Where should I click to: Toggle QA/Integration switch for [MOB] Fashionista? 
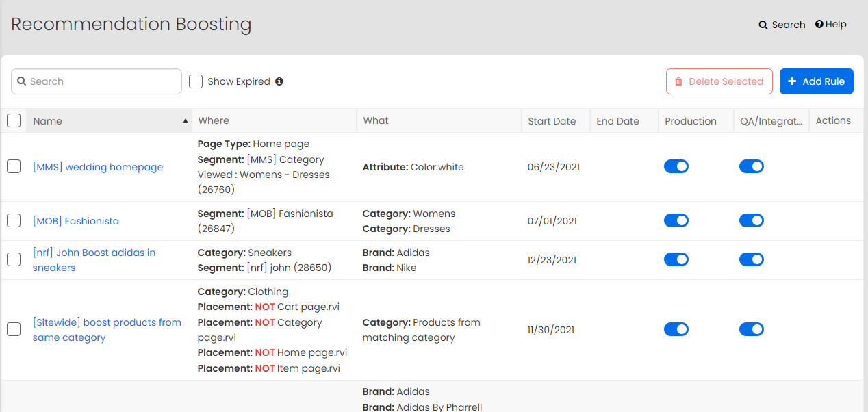click(x=752, y=220)
